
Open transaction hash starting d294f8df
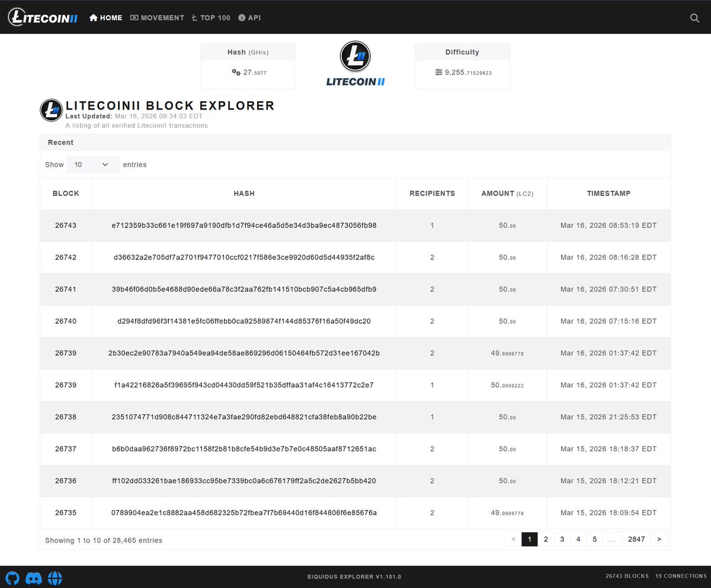pos(244,322)
